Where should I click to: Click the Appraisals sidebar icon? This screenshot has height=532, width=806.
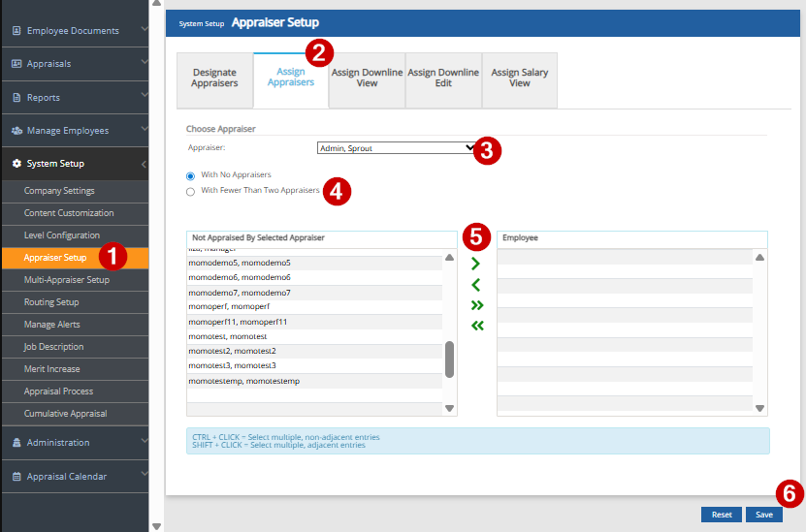tap(16, 64)
